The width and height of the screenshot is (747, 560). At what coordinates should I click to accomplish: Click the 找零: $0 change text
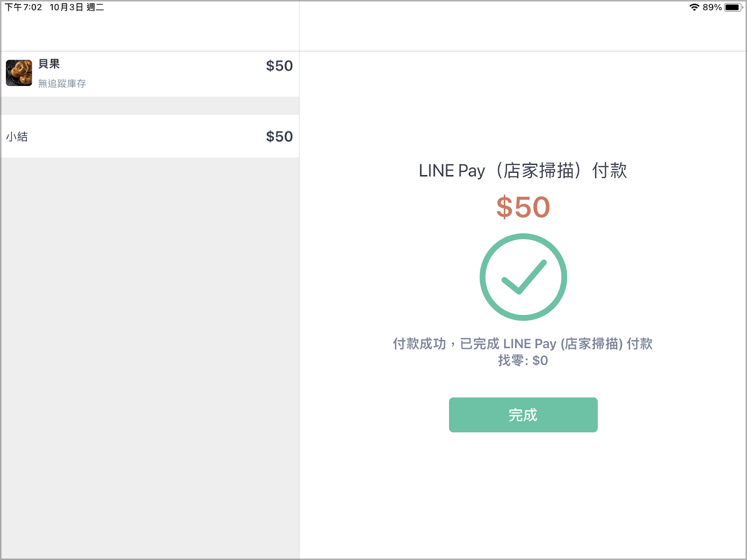pos(523,360)
